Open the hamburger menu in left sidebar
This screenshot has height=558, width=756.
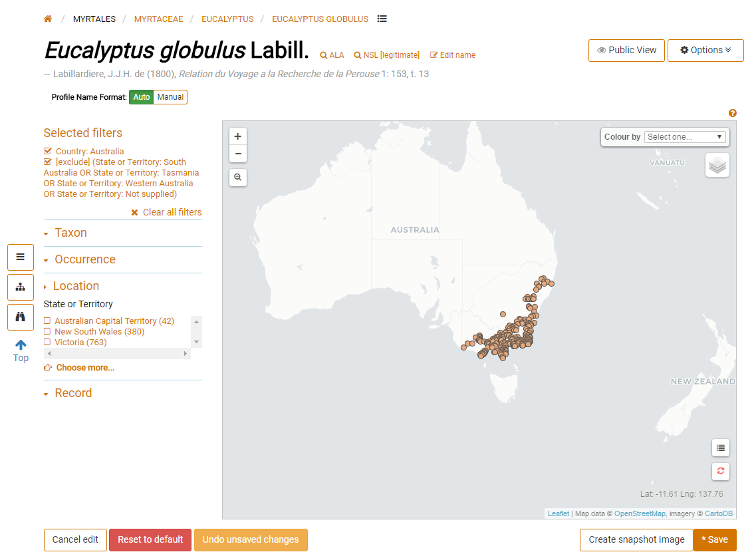click(20, 257)
